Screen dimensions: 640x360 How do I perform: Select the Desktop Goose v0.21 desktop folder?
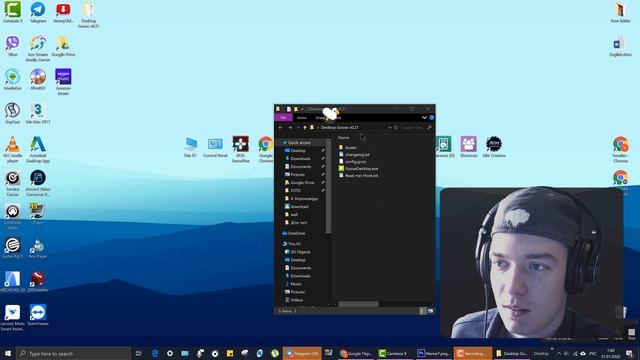click(x=88, y=15)
